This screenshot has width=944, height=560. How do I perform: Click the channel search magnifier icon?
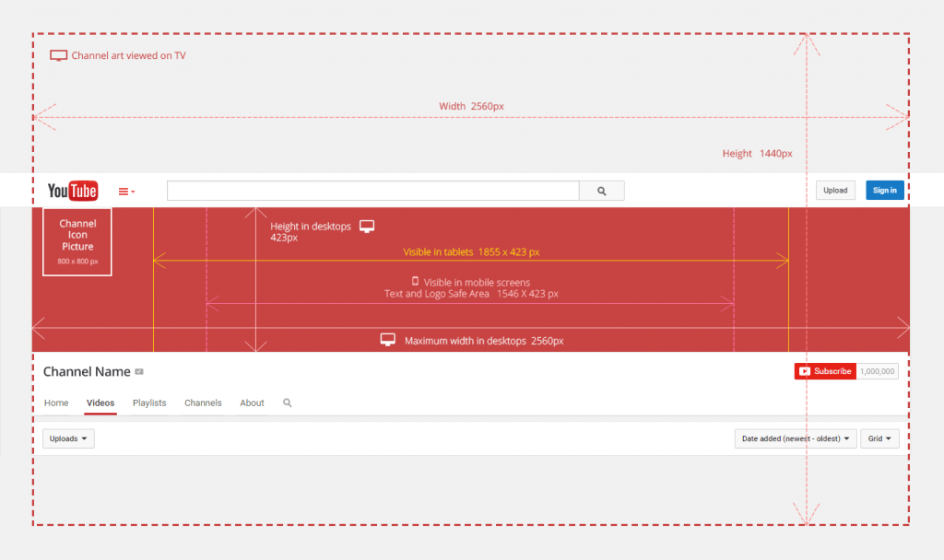(288, 403)
